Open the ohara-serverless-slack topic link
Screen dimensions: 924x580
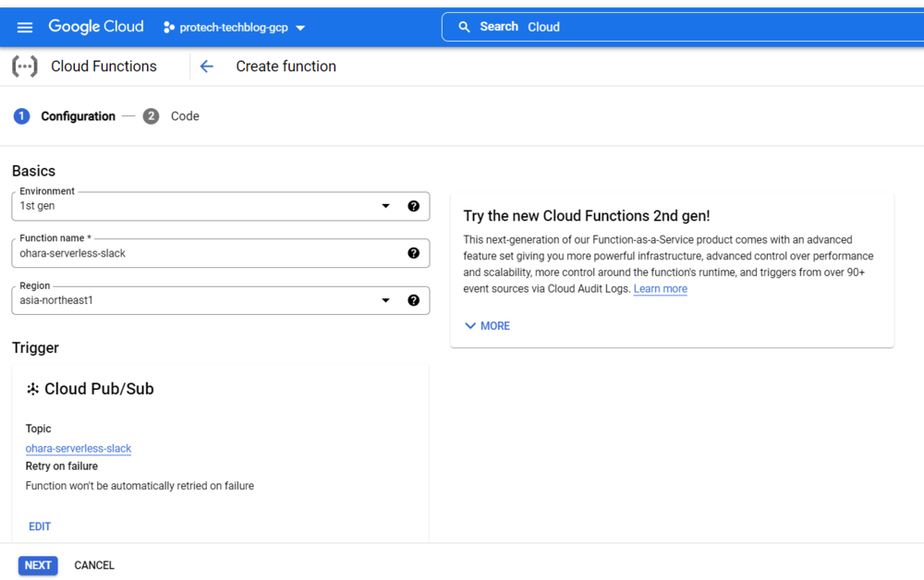79,449
